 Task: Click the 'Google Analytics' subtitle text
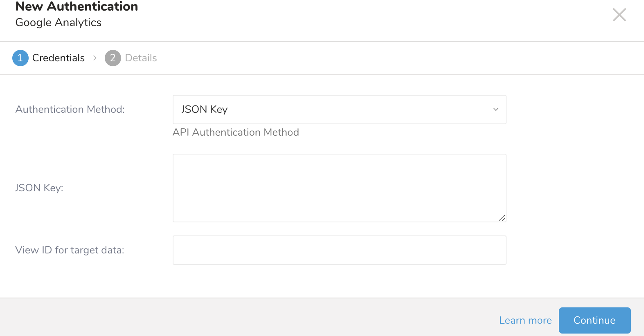[x=59, y=22]
